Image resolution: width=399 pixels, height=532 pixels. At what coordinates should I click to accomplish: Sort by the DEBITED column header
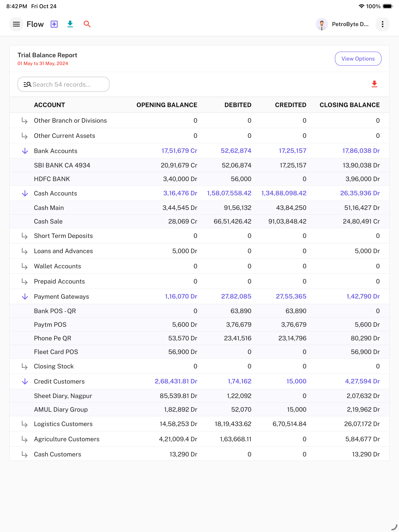238,105
